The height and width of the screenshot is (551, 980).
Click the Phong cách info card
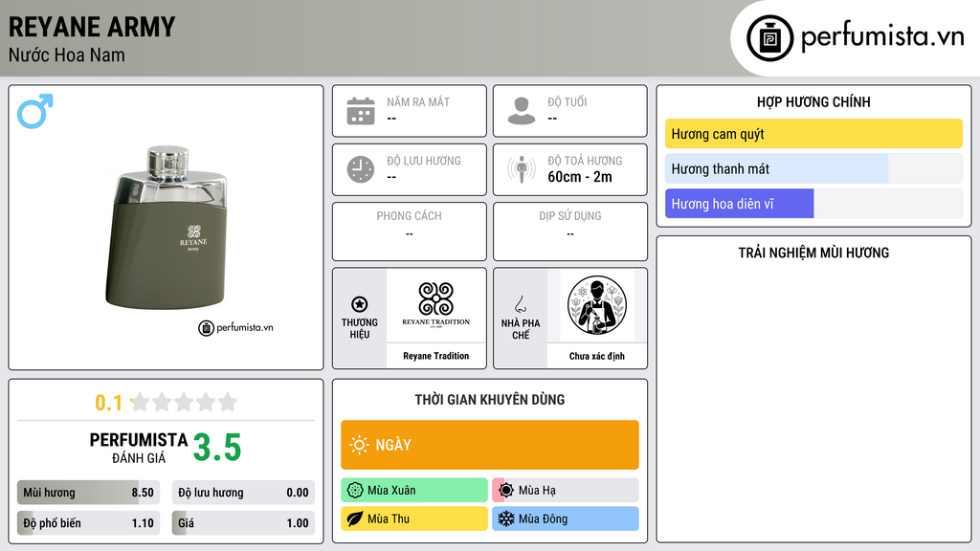(410, 231)
